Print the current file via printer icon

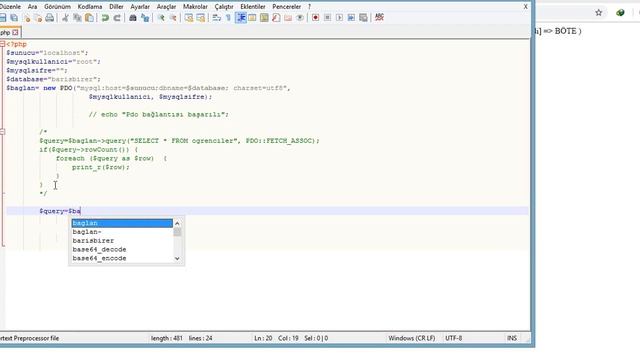(50, 18)
